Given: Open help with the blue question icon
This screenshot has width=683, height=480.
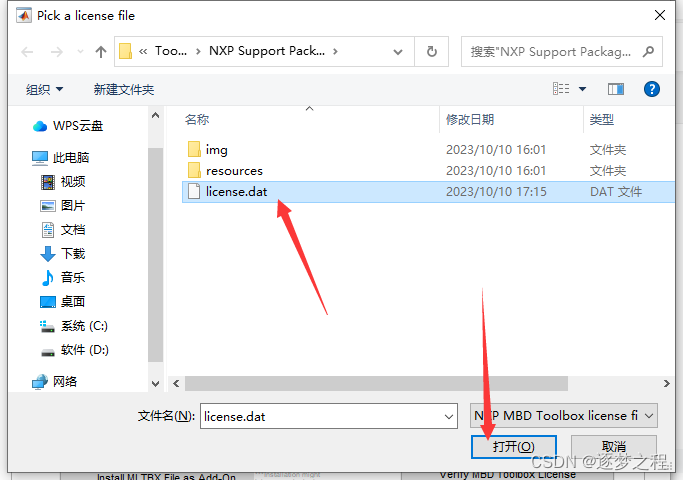Looking at the screenshot, I should 652,89.
